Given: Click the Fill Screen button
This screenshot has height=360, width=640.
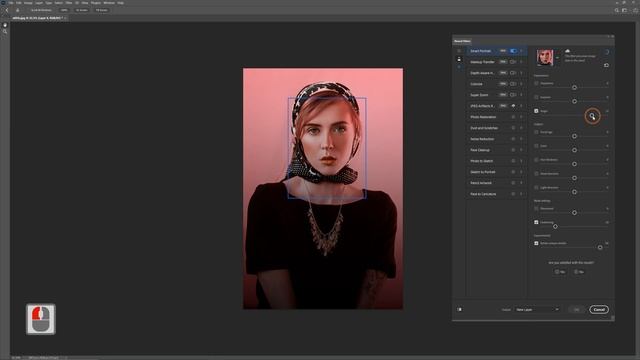Looking at the screenshot, I should [x=102, y=10].
